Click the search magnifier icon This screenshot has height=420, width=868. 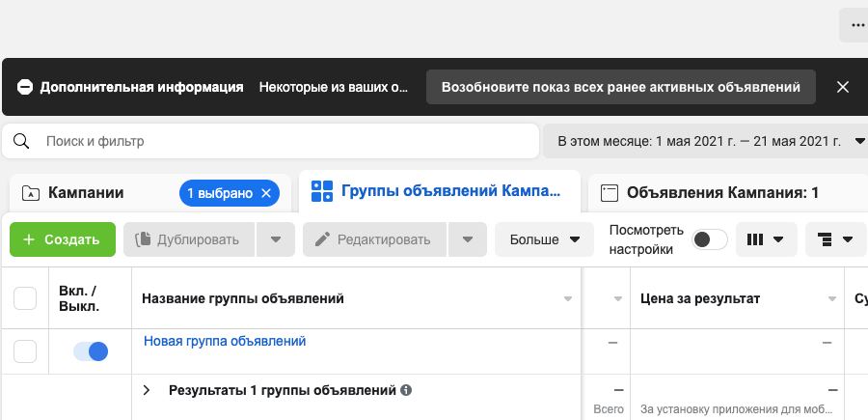21,141
